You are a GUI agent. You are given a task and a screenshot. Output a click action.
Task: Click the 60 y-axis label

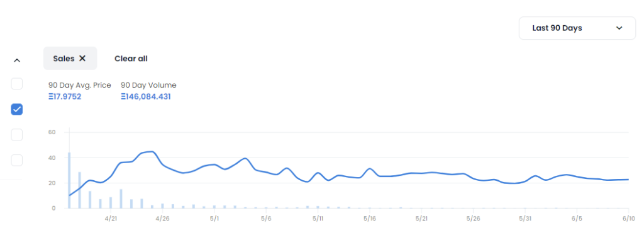[52, 132]
